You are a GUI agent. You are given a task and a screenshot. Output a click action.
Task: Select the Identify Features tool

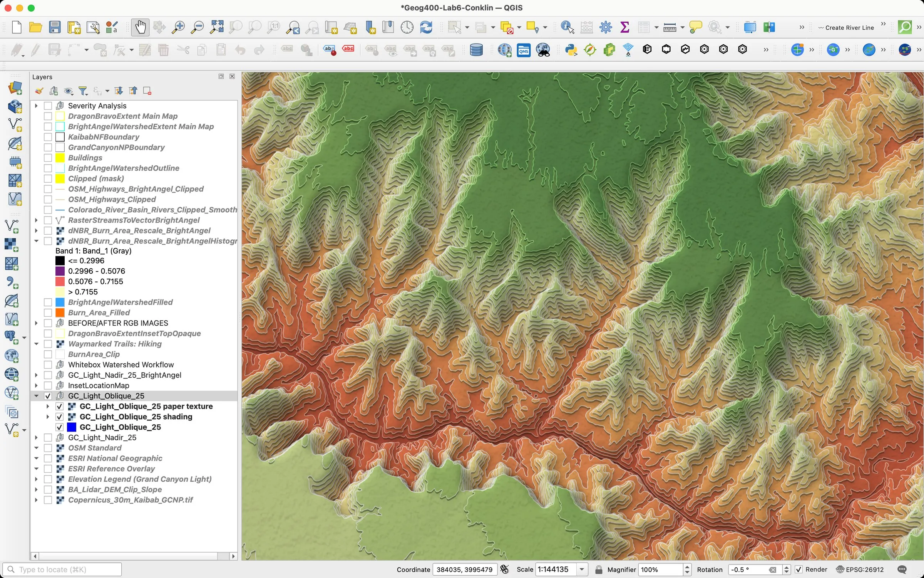tap(567, 27)
